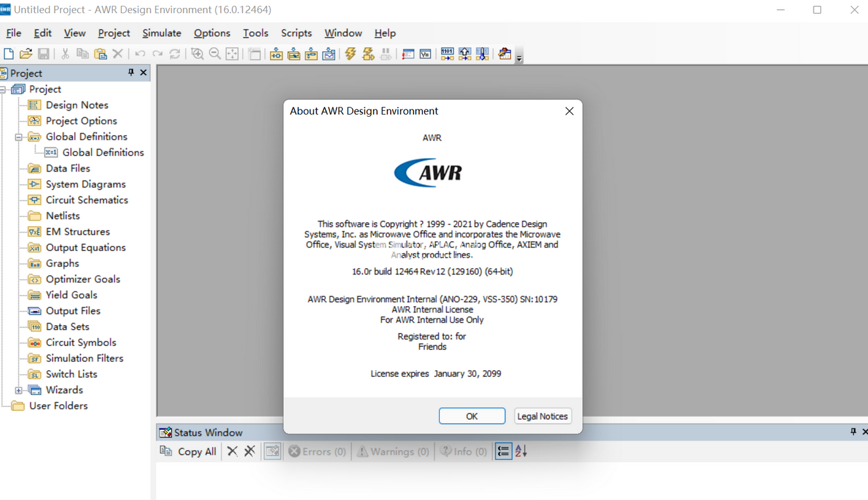
Task: Select Project Options in project tree
Action: pyautogui.click(x=81, y=121)
